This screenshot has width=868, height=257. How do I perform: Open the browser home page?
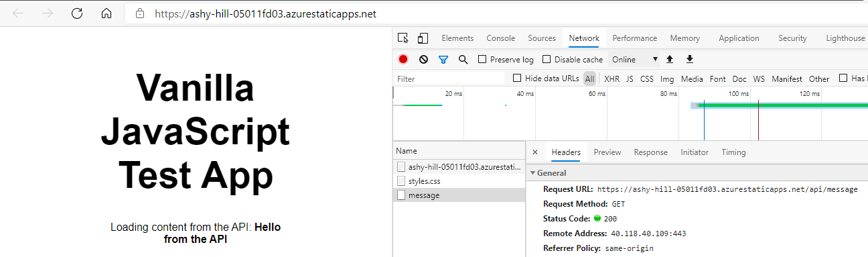[106, 13]
